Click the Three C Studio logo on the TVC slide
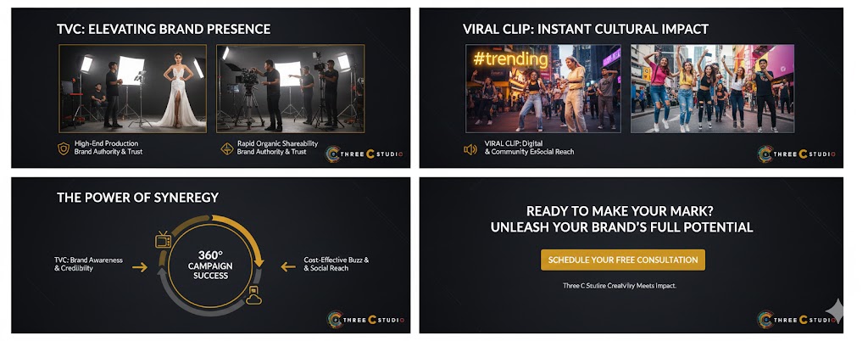 coord(364,154)
